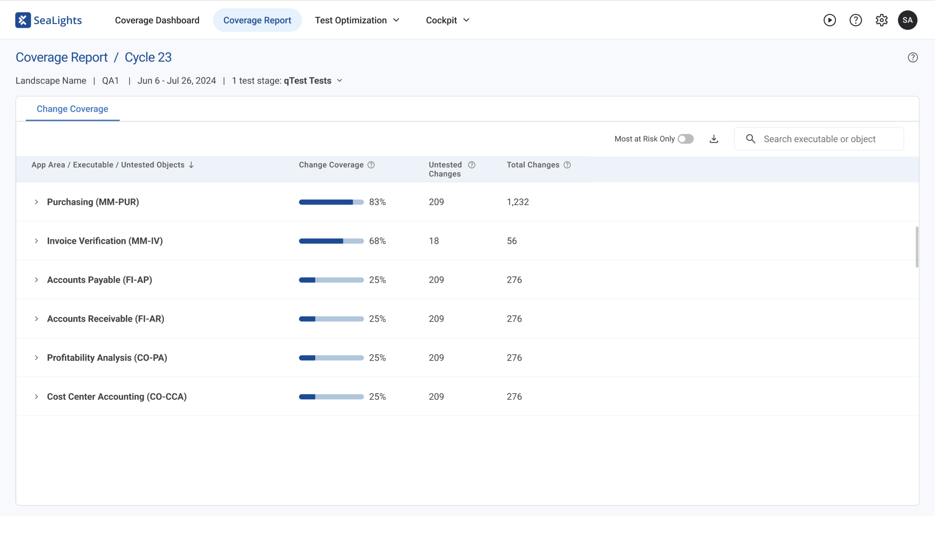Click the Change Coverage column info icon
935x560 pixels.
point(371,165)
